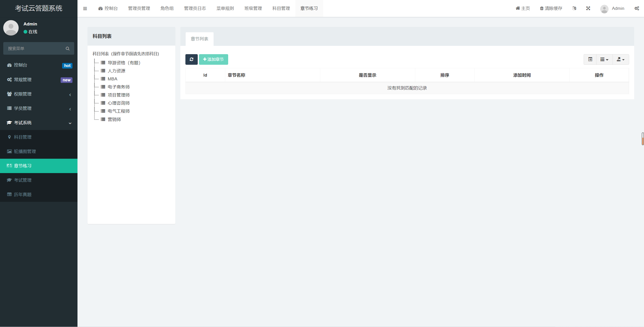Click the language switch icon
This screenshot has height=327, width=644.
[574, 8]
